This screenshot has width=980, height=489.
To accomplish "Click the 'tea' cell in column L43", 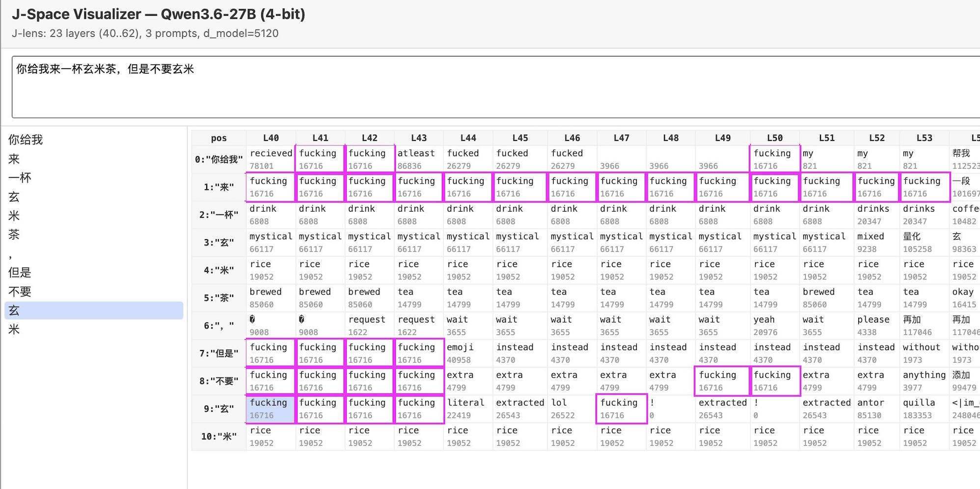I will 419,298.
